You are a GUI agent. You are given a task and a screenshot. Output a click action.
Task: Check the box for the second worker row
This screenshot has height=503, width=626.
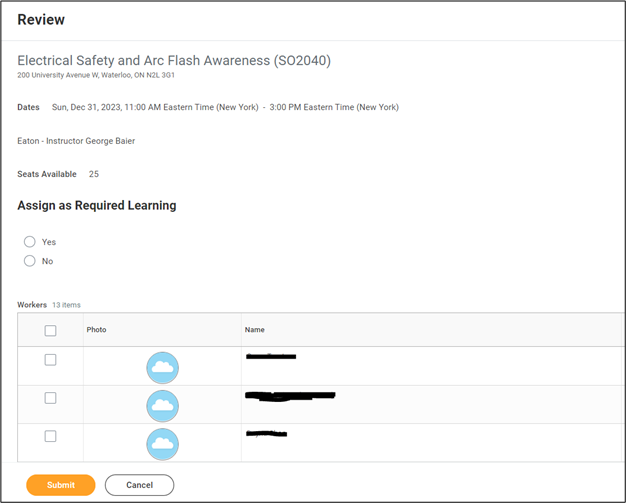pyautogui.click(x=50, y=398)
